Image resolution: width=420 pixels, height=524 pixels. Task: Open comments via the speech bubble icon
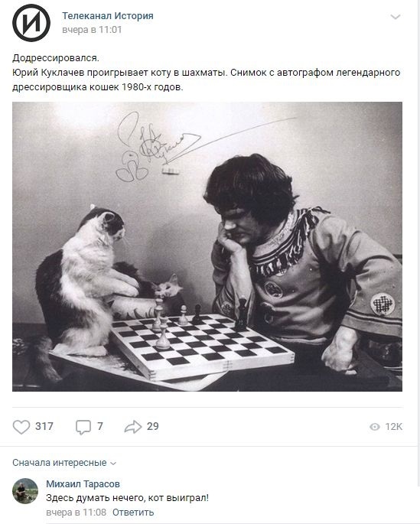pos(83,427)
